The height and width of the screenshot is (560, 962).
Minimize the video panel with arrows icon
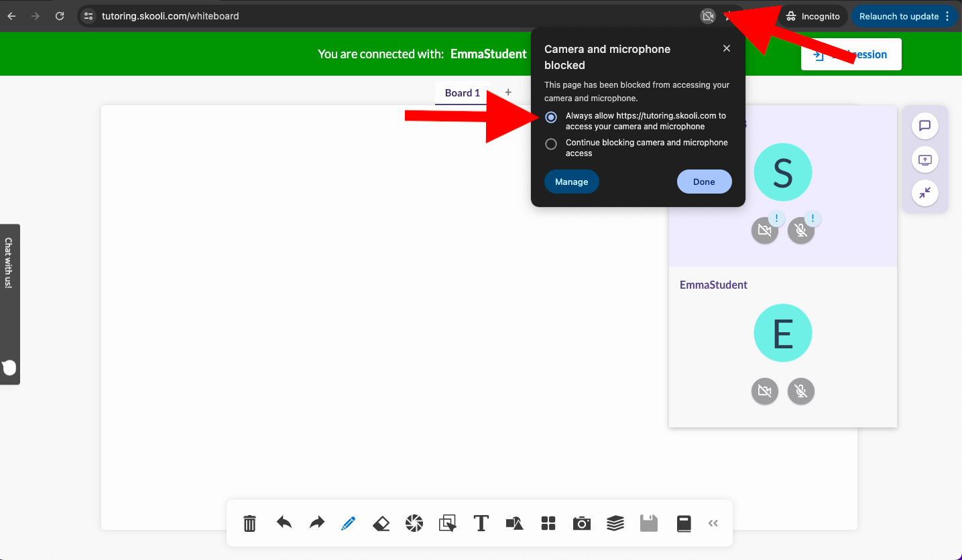pyautogui.click(x=925, y=193)
